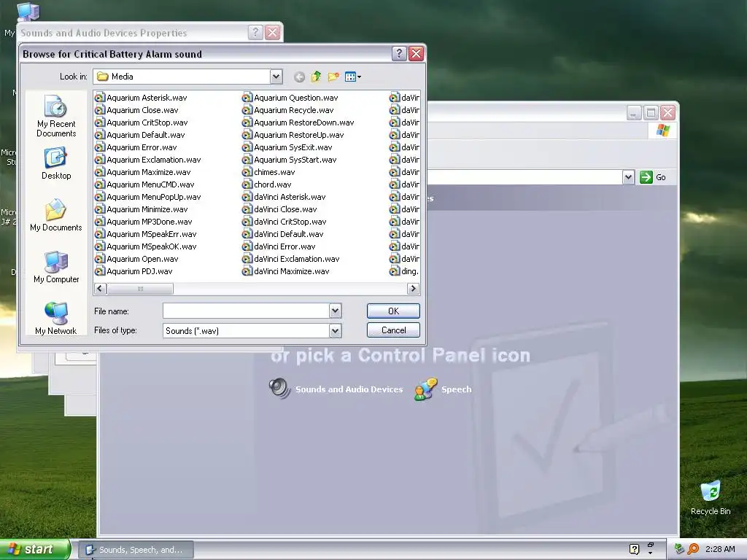Select daVinci Default.wav file
Screen dimensions: 747x560
coord(284,234)
